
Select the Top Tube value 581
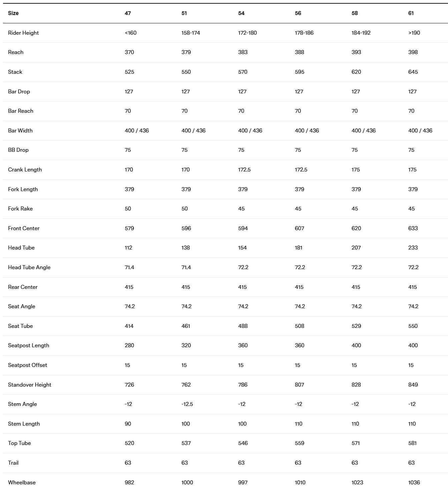pyautogui.click(x=413, y=443)
